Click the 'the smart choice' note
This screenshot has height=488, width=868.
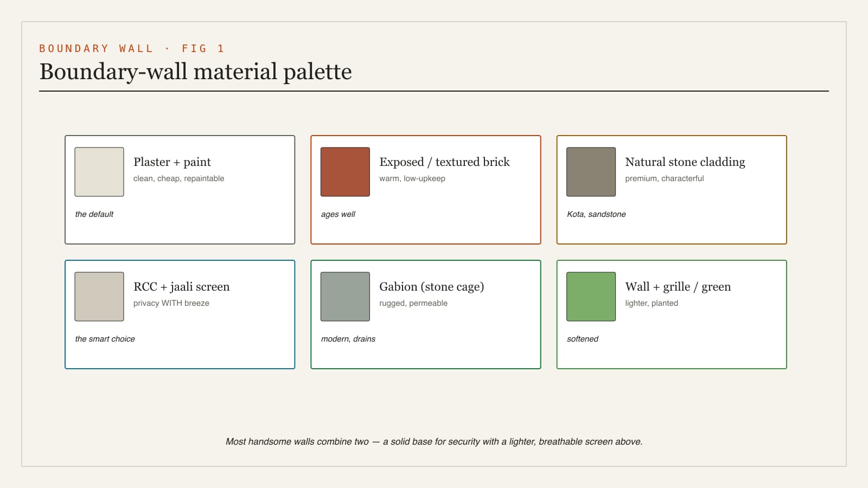pos(105,339)
